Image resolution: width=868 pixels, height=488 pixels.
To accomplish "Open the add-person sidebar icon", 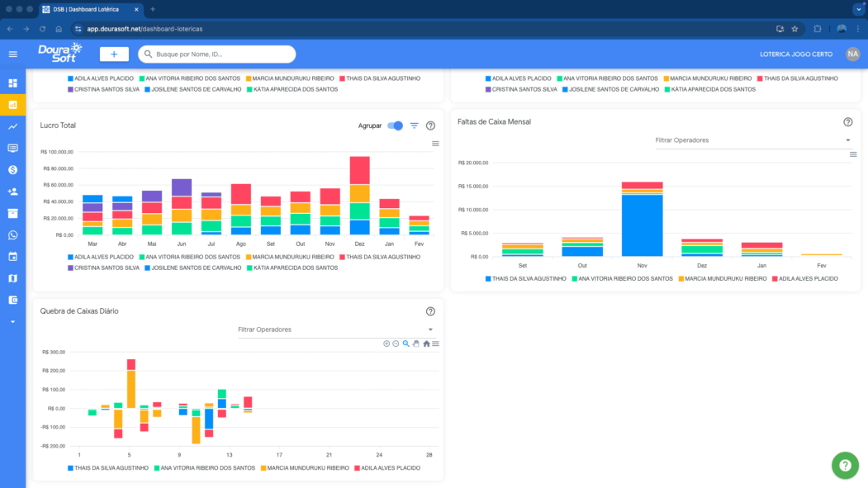I will point(12,192).
